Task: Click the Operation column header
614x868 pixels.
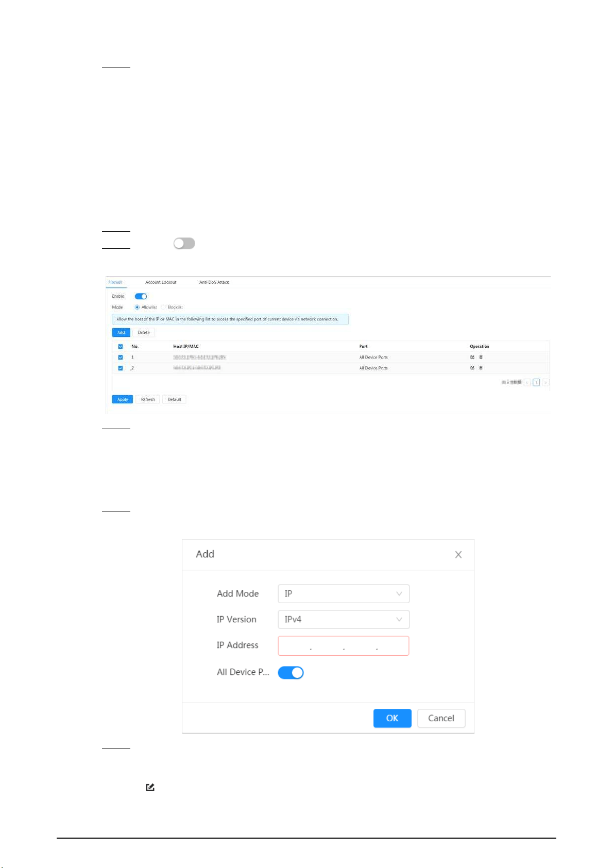Action: pos(480,347)
